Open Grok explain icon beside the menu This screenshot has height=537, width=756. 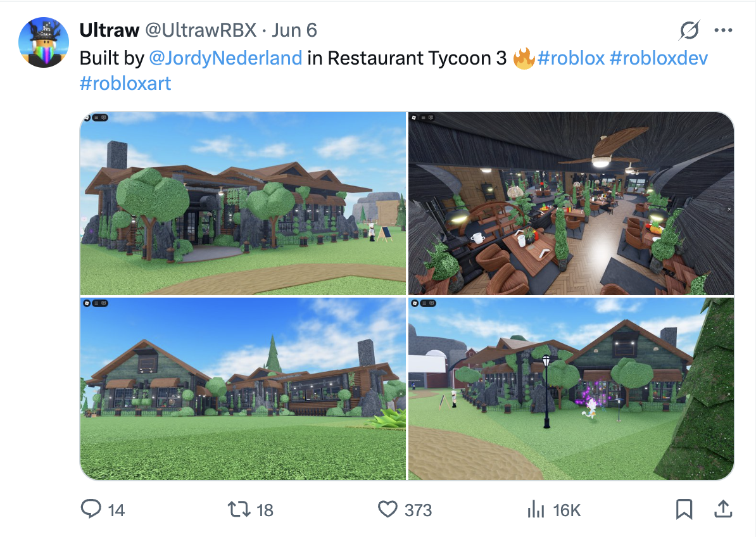pos(689,30)
